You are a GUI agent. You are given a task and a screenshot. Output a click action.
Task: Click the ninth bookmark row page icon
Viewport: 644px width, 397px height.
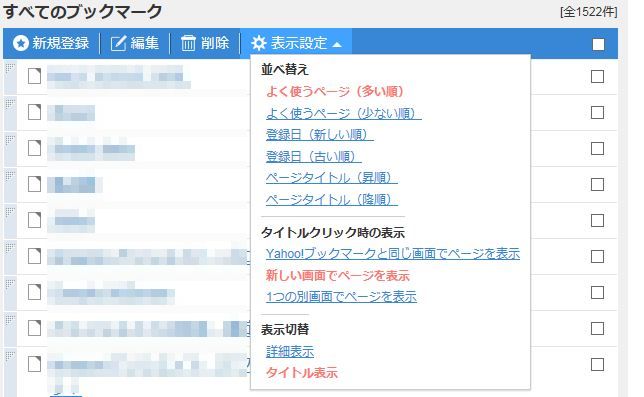pyautogui.click(x=34, y=364)
